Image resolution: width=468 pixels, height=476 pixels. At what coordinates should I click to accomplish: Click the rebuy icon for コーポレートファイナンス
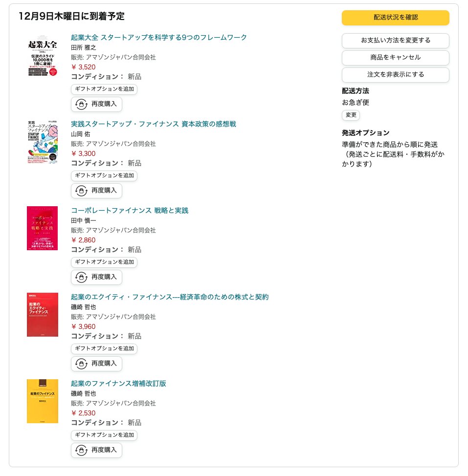coord(81,277)
